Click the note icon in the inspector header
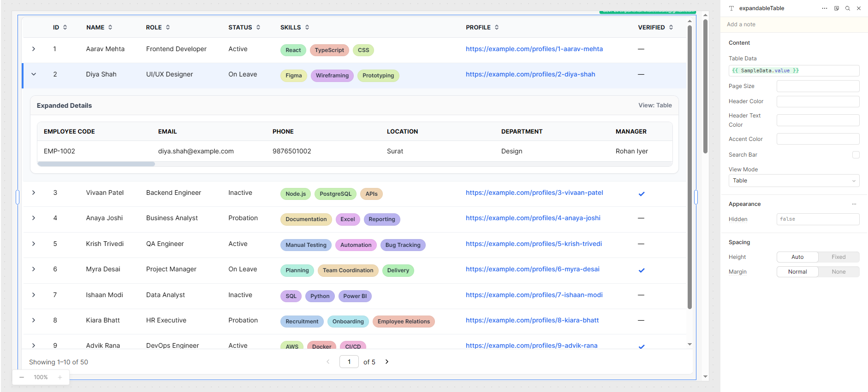Viewport: 868px width, 392px height. (837, 8)
